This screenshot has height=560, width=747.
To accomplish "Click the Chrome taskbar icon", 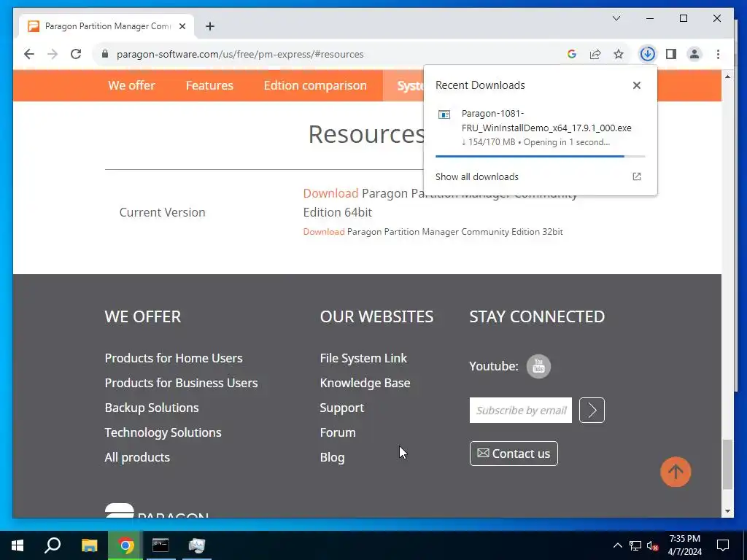I will pyautogui.click(x=125, y=545).
